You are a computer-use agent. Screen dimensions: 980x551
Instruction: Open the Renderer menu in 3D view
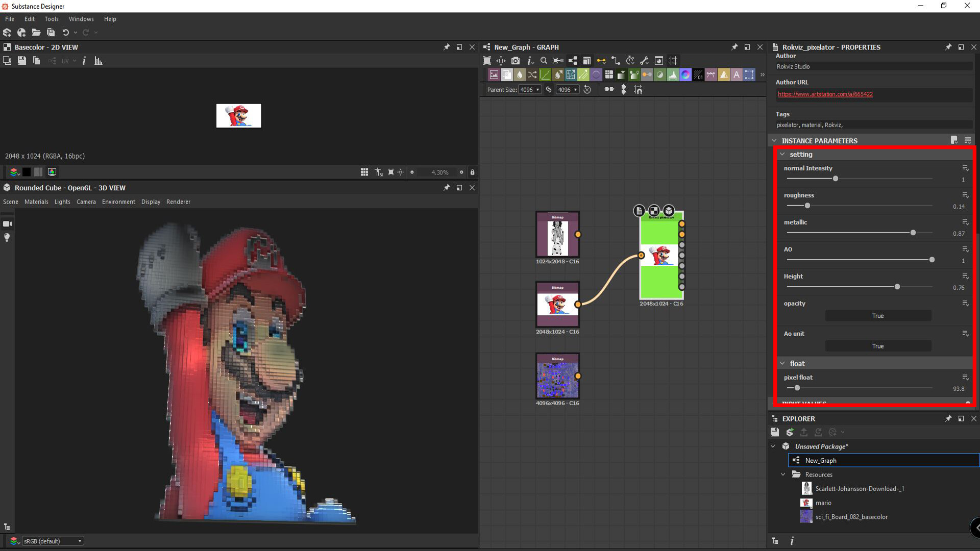click(x=178, y=202)
